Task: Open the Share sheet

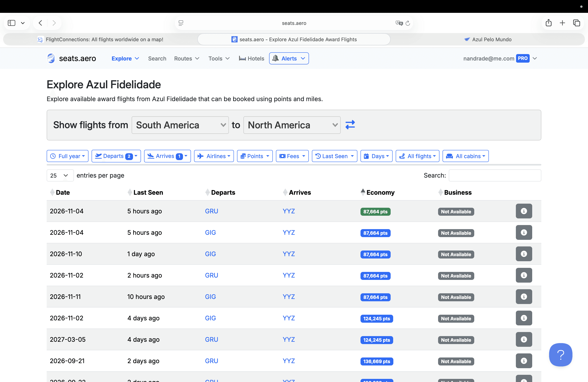Action: pyautogui.click(x=549, y=23)
